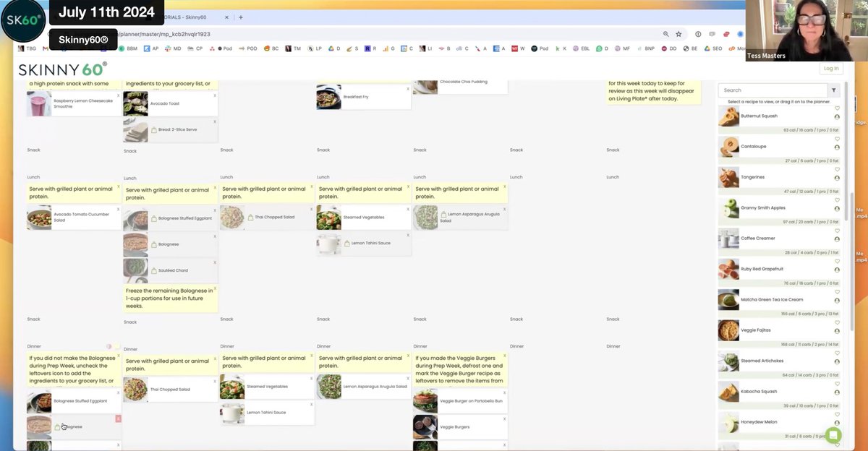The width and height of the screenshot is (868, 451).
Task: Click the person icon for Veggie Fajitas
Action: pyautogui.click(x=837, y=331)
